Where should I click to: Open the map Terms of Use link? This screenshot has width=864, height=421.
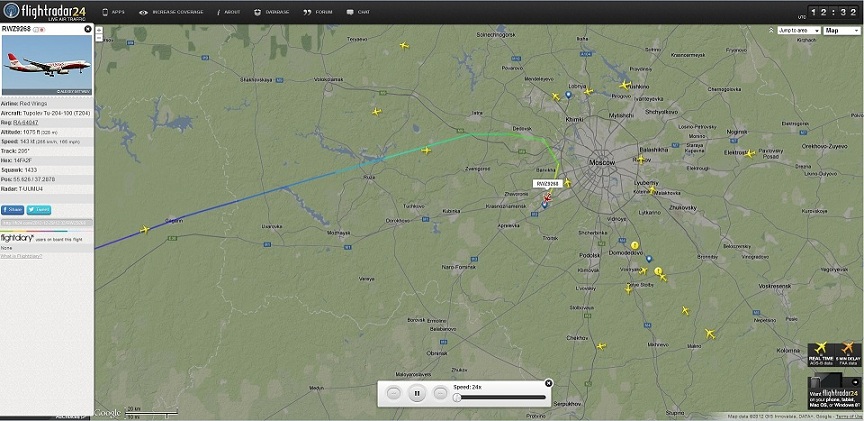click(x=850, y=417)
